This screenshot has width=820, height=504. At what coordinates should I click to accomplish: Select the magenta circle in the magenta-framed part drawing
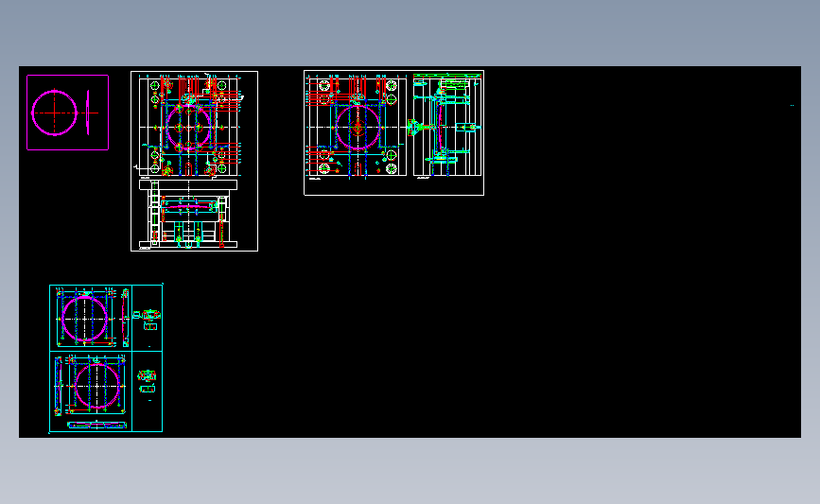(55, 113)
